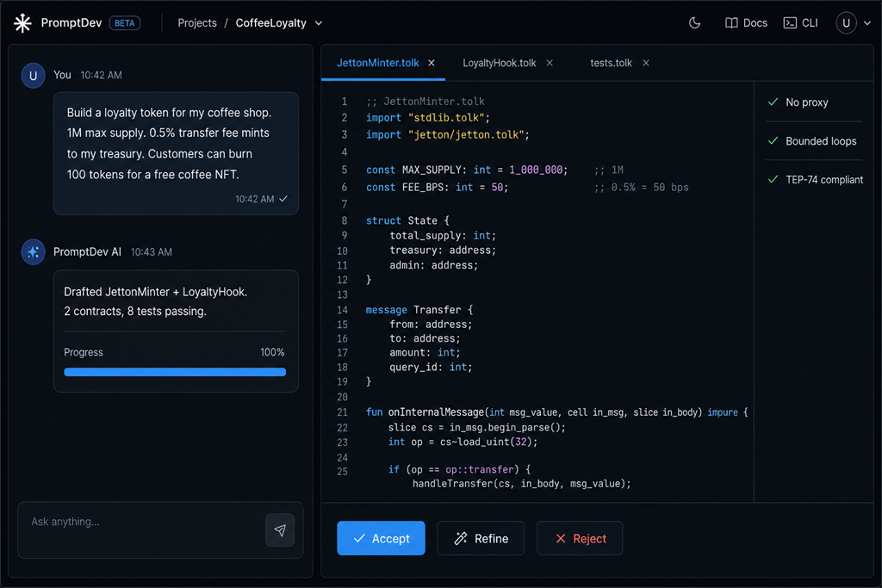Viewport: 882px width, 588px height.
Task: Switch to JettonMinter.tolk tab
Action: [x=377, y=63]
